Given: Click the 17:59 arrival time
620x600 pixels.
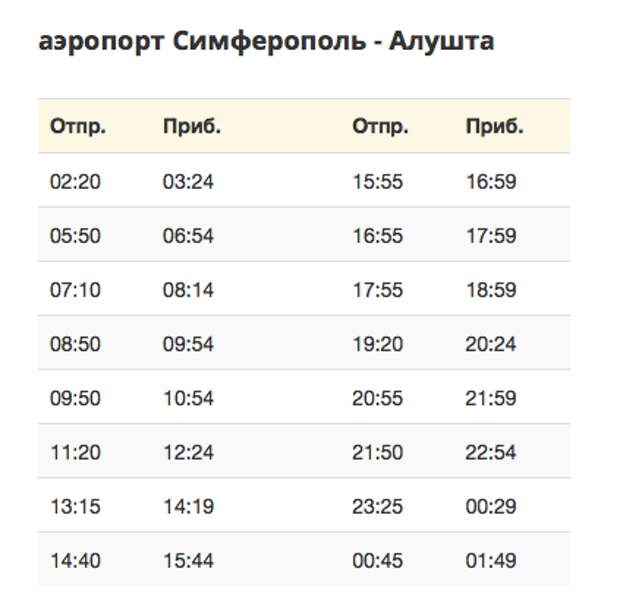Looking at the screenshot, I should 491,236.
